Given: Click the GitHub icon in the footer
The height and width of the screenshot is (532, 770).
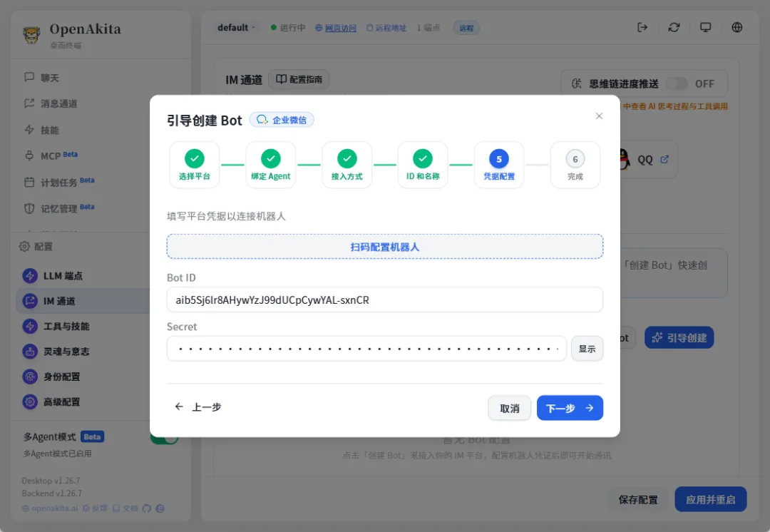Looking at the screenshot, I should tap(146, 508).
